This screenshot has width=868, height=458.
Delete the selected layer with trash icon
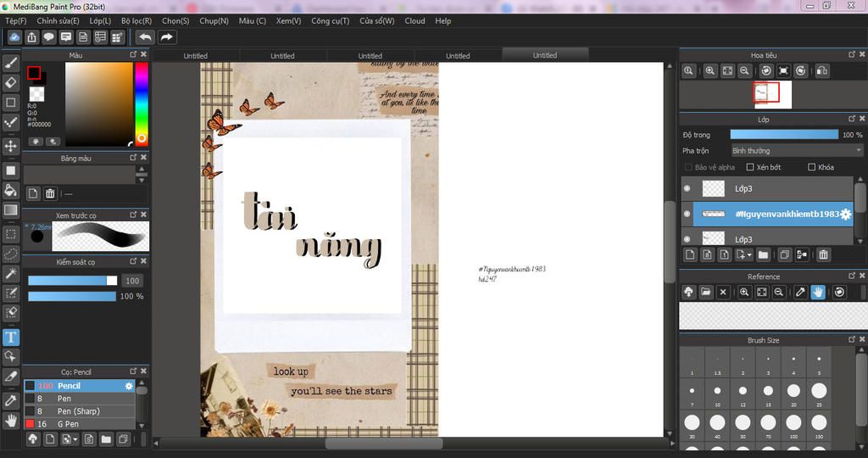point(823,254)
